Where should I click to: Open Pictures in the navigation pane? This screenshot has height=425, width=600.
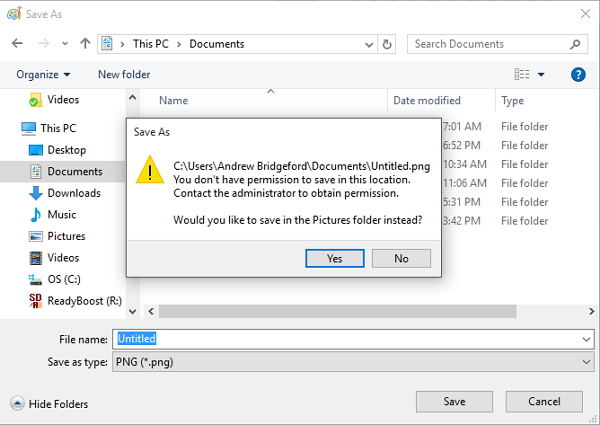click(x=57, y=236)
